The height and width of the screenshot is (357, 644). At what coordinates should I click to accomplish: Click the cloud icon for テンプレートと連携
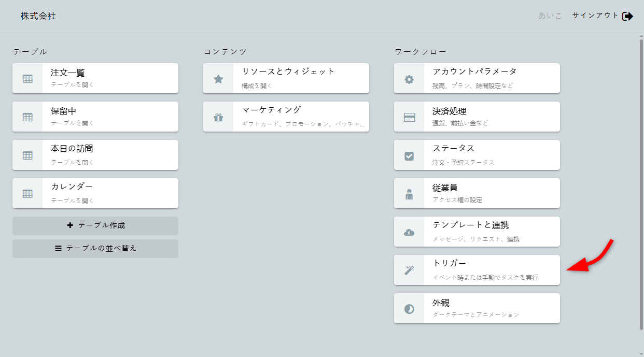(x=409, y=232)
